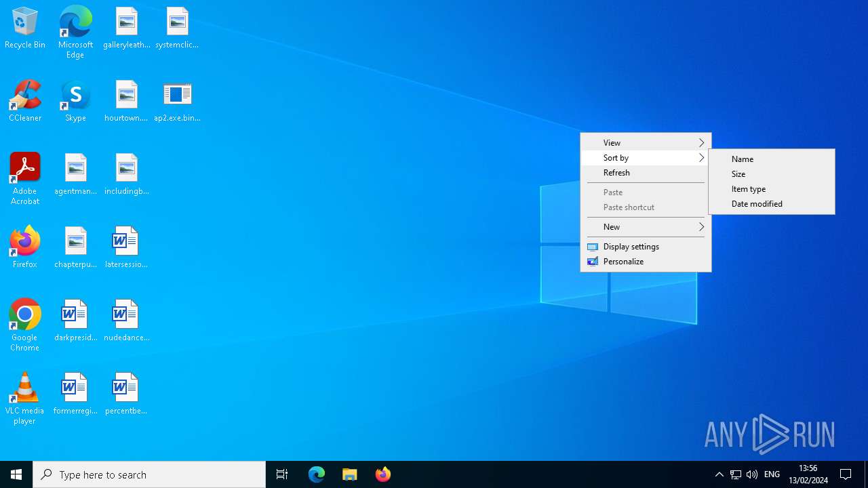Viewport: 868px width, 488px height.
Task: Select the darkpresid... Word document
Action: coord(75,321)
